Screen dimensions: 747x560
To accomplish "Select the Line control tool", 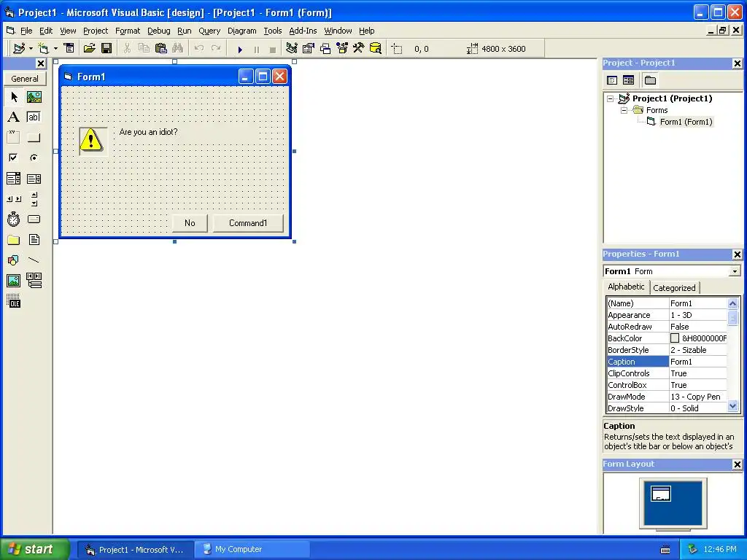I will coord(34,260).
